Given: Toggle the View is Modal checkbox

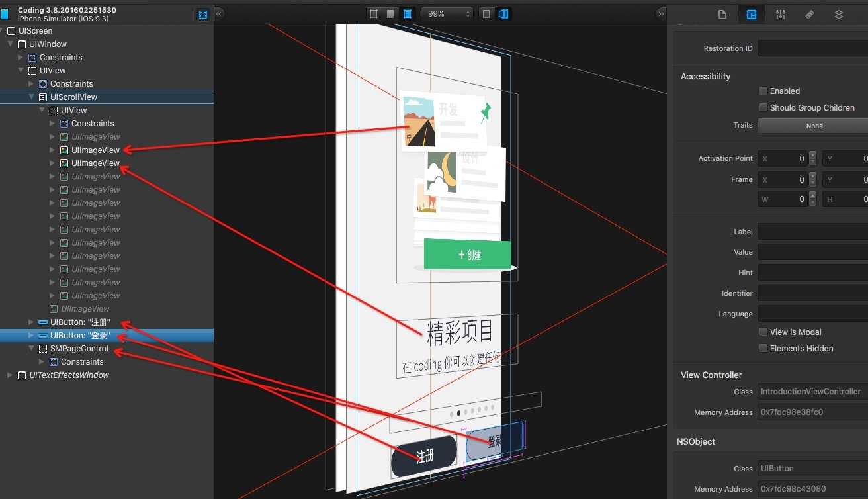Looking at the screenshot, I should (763, 332).
